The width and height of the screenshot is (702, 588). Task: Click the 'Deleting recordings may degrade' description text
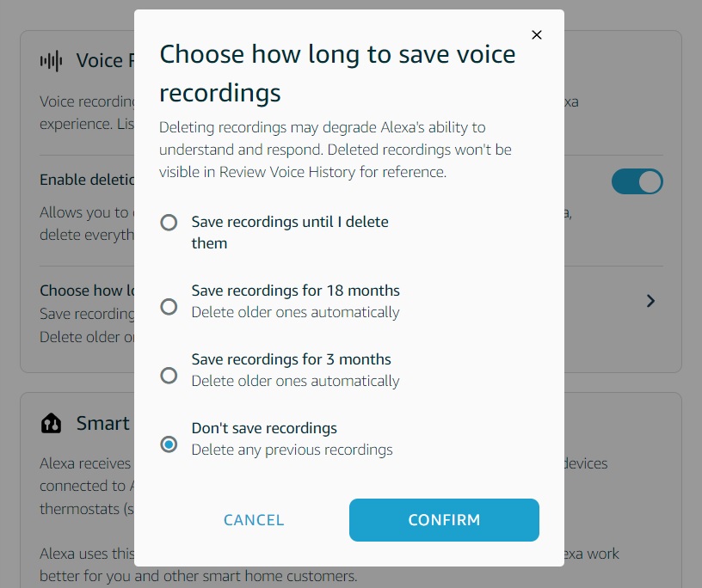pyautogui.click(x=336, y=150)
